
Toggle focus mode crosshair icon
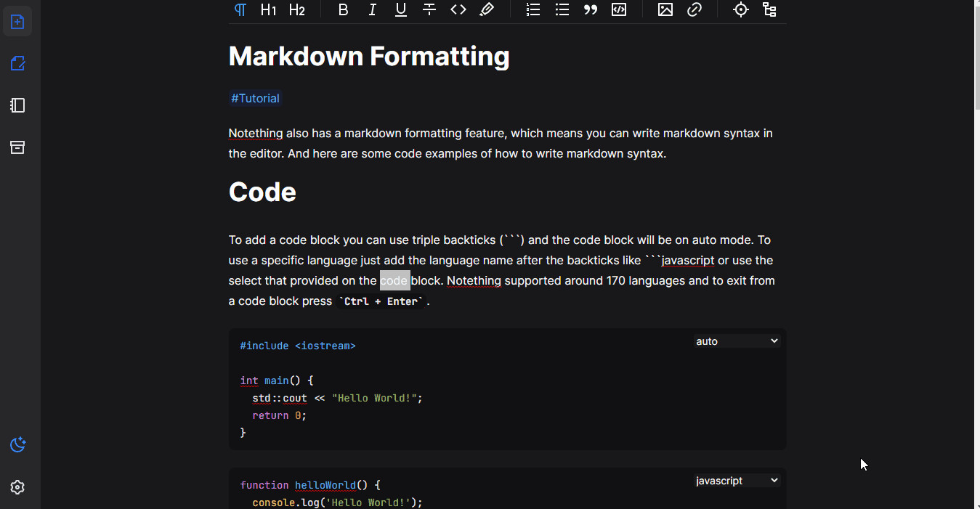pos(741,9)
